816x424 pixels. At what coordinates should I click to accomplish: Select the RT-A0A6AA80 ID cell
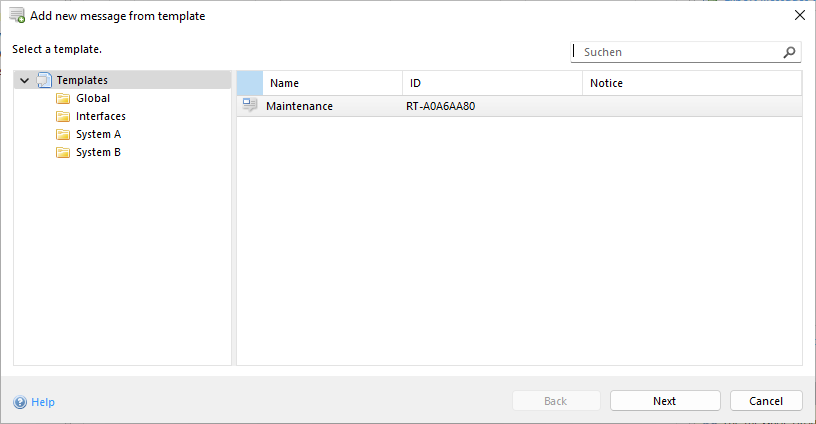[440, 106]
